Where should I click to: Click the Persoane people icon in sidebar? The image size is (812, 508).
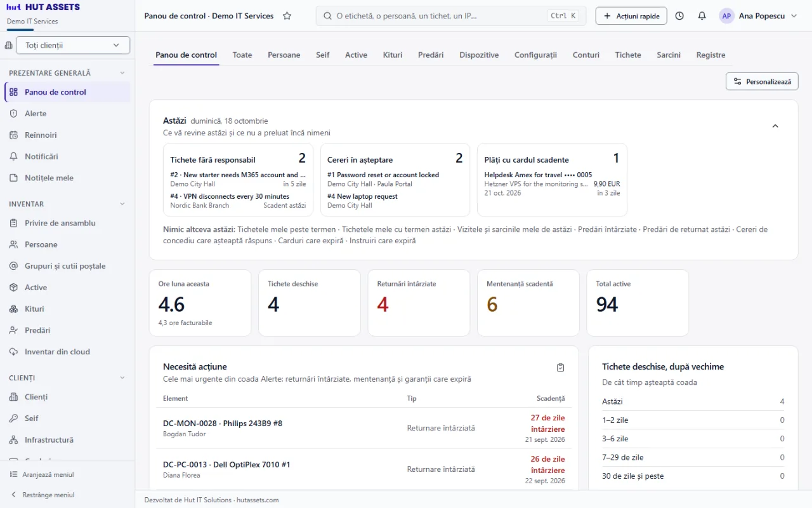pyautogui.click(x=13, y=244)
